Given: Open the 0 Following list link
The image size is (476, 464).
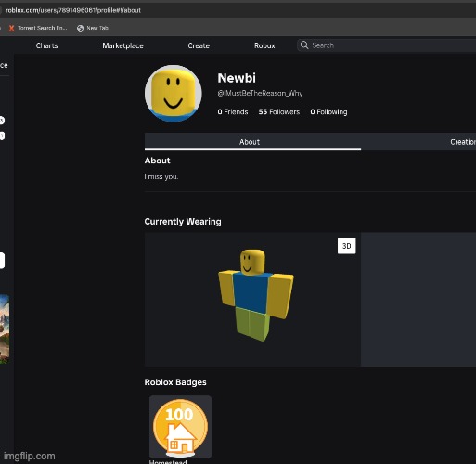Looking at the screenshot, I should (x=328, y=112).
